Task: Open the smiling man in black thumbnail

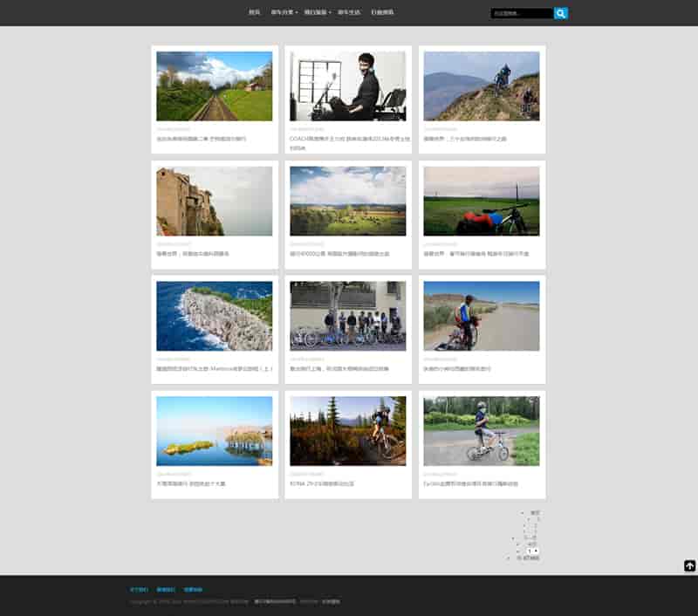Action: (x=347, y=86)
